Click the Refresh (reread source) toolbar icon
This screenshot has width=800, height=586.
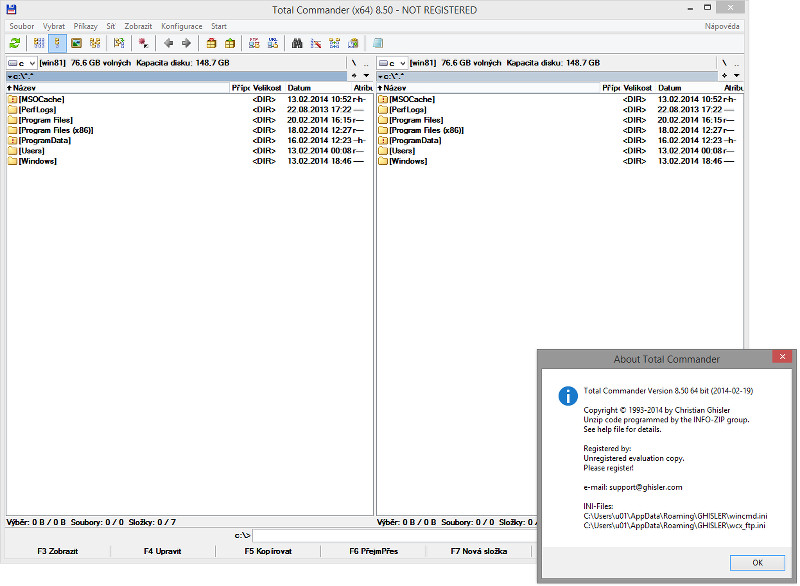[15, 43]
